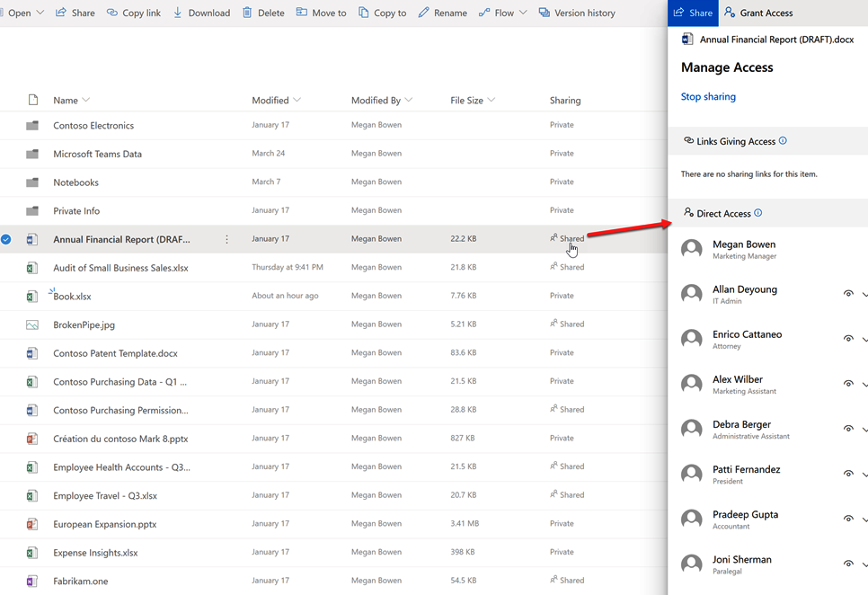Click the 3.41 MB file size cell

465,523
